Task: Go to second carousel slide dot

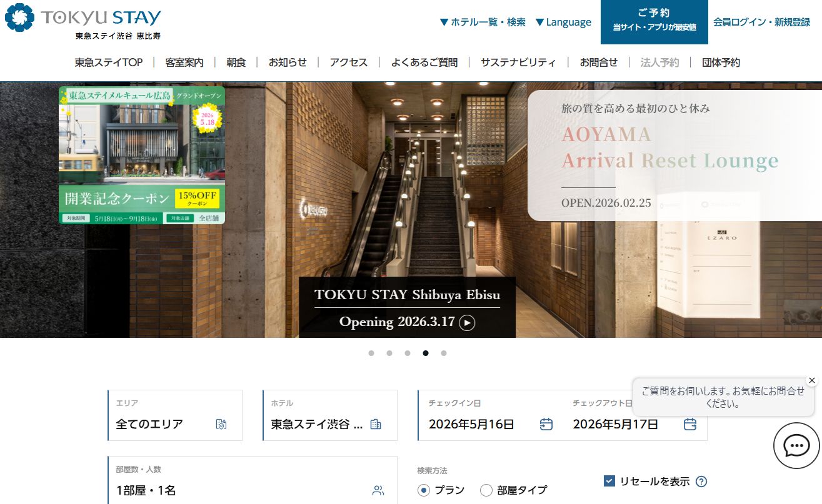Action: pos(389,353)
